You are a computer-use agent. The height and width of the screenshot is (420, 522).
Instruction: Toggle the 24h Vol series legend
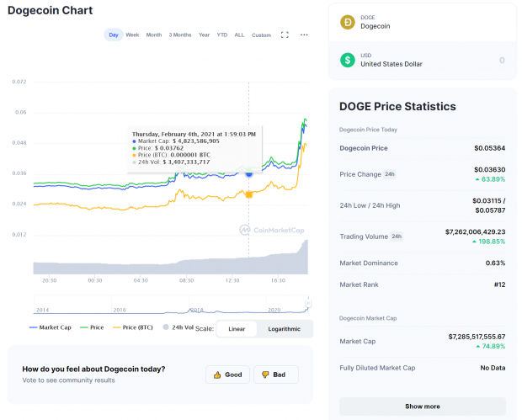(178, 327)
